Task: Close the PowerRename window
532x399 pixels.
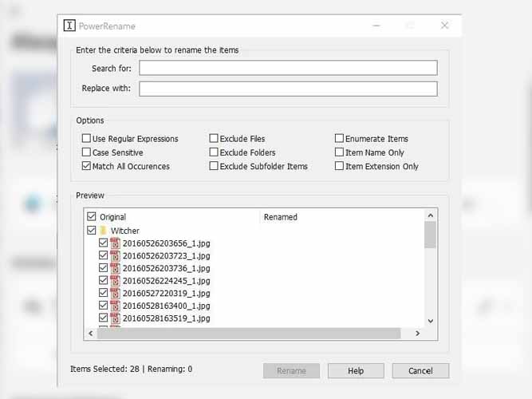Action: [445, 26]
